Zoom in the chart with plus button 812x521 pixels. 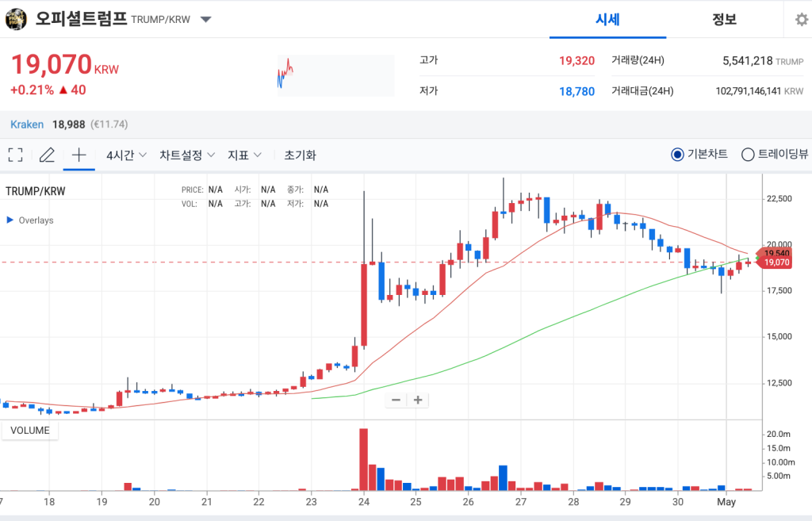[x=418, y=400]
